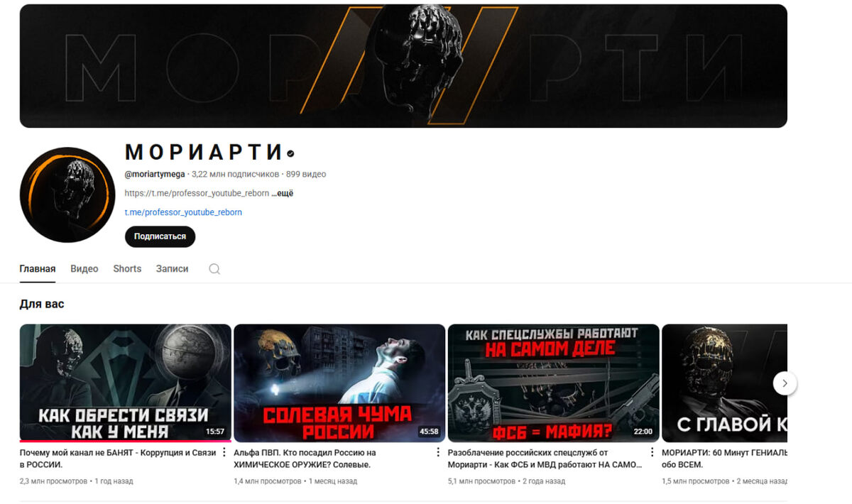Subscribe with the Подписаться button
This screenshot has height=504, width=852.
(x=160, y=236)
